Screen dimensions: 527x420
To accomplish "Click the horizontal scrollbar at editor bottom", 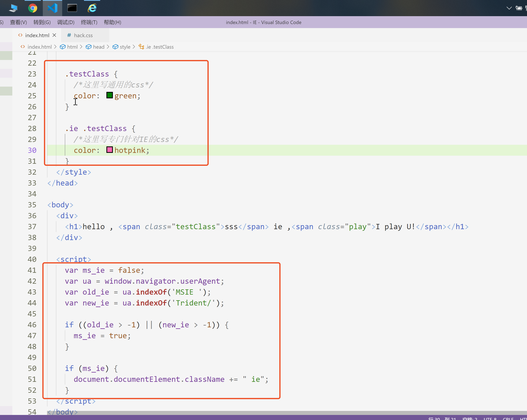I will pos(286,413).
